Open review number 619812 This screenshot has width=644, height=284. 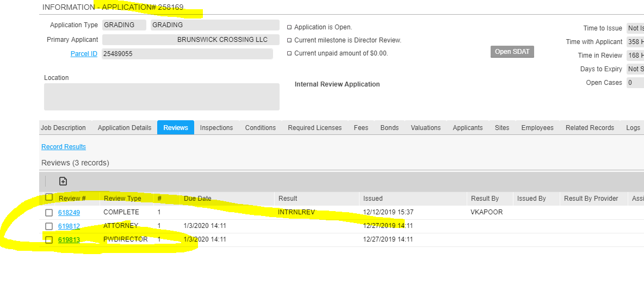click(69, 226)
